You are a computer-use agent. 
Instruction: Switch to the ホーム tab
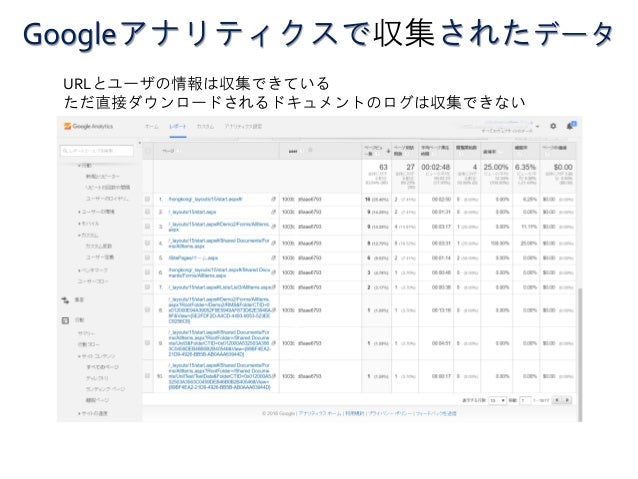coord(152,127)
